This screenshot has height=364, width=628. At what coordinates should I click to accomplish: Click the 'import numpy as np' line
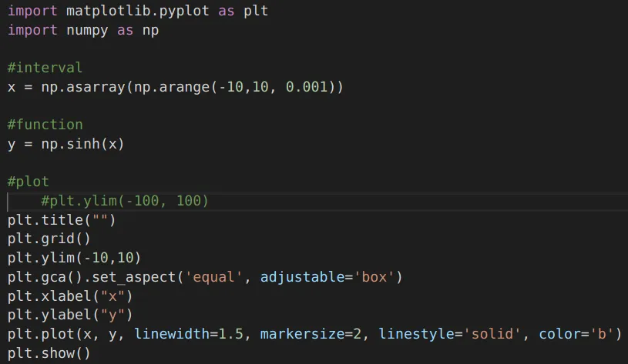(x=83, y=31)
